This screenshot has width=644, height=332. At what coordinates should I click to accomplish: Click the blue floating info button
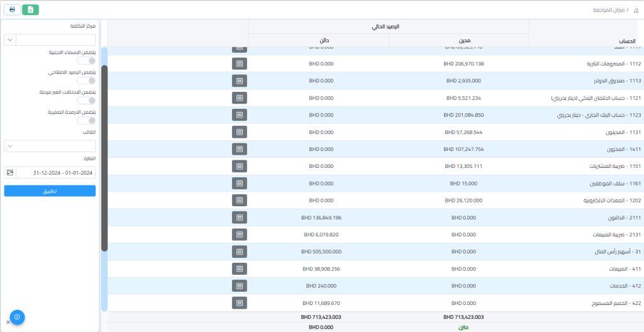(x=17, y=317)
